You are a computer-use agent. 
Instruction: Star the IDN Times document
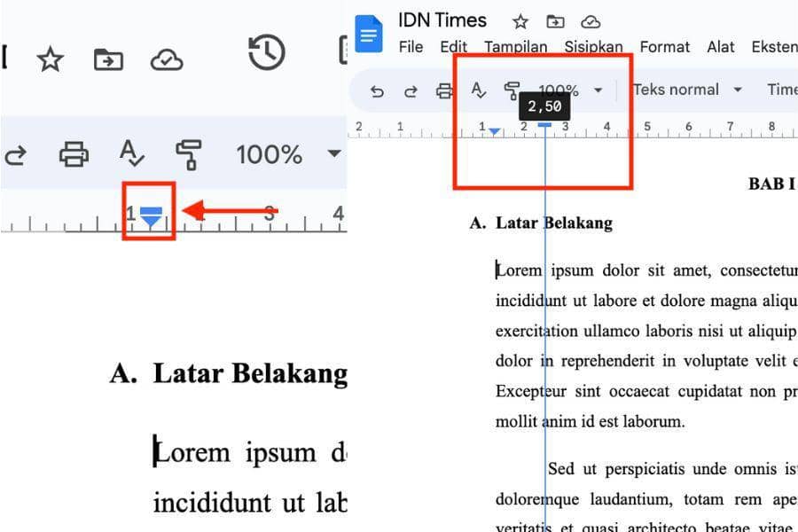[520, 21]
